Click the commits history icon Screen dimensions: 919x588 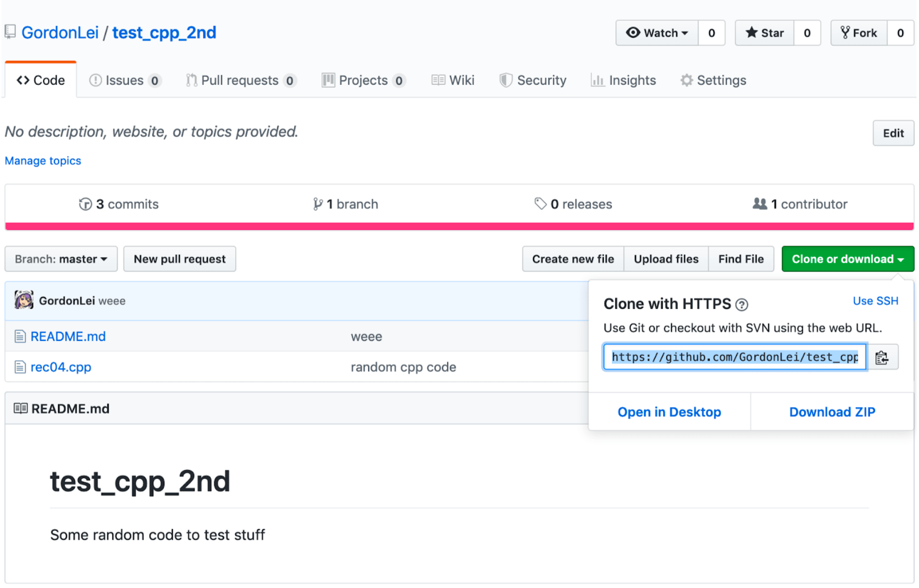point(85,204)
